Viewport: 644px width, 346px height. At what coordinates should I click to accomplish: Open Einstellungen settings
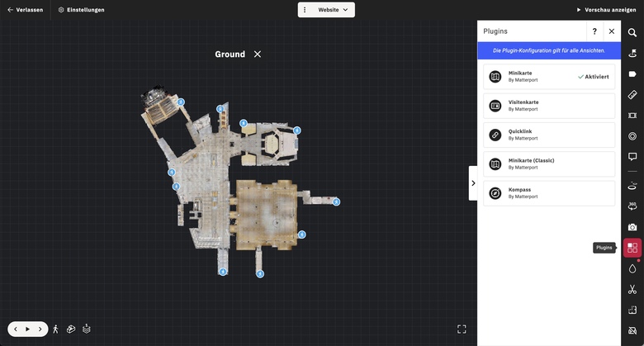(x=81, y=10)
